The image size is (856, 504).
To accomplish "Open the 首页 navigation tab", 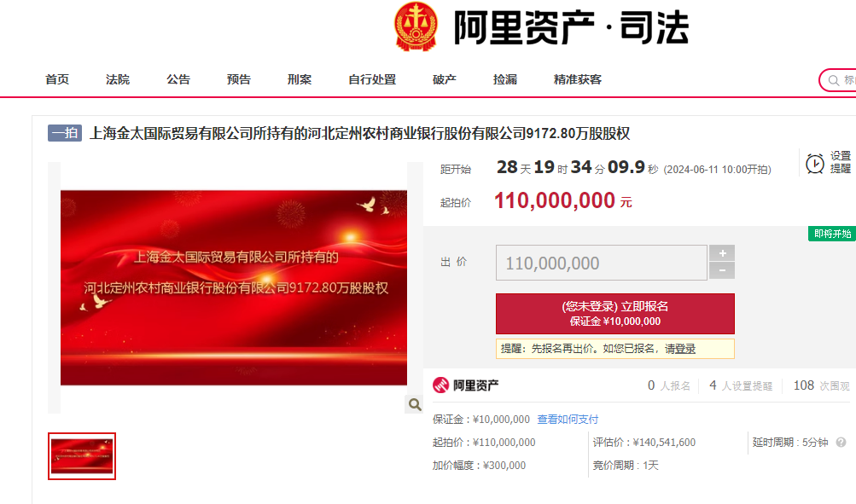I will (57, 79).
